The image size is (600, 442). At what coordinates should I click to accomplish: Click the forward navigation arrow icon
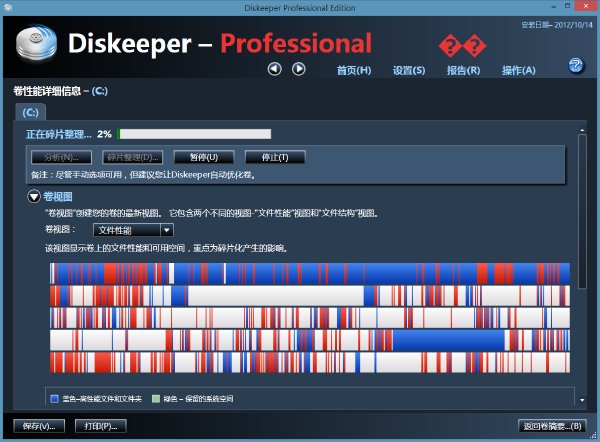(298, 69)
